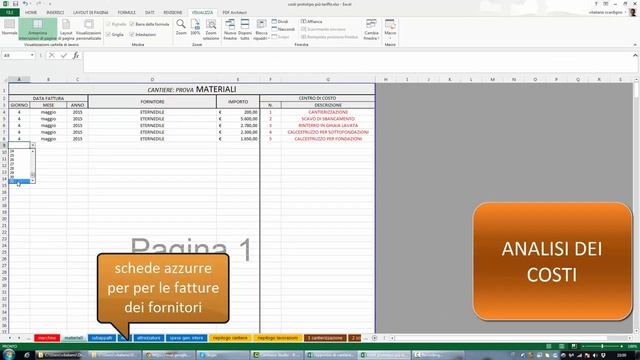640x360 pixels.
Task: Open riepilogo cantiere sheet tab
Action: pos(230,338)
